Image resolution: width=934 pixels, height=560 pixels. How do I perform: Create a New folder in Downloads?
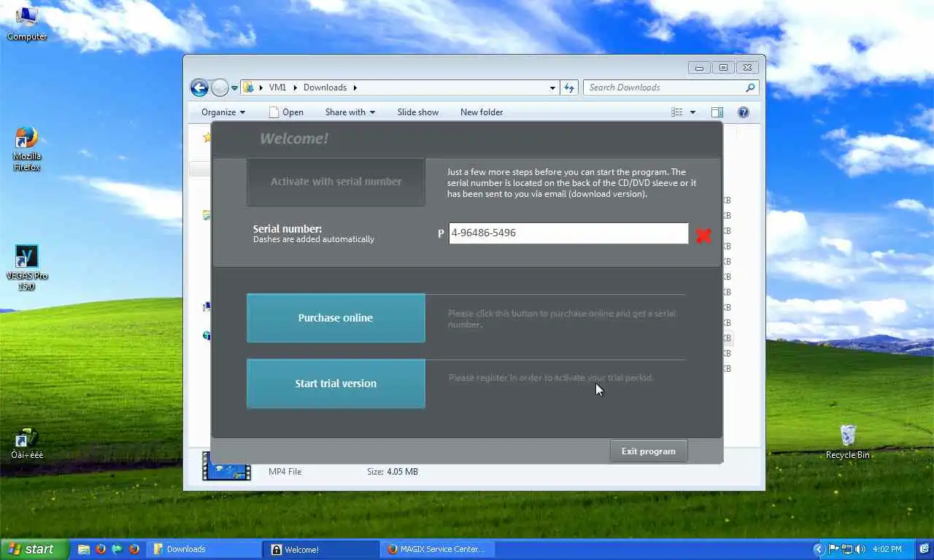click(x=482, y=112)
